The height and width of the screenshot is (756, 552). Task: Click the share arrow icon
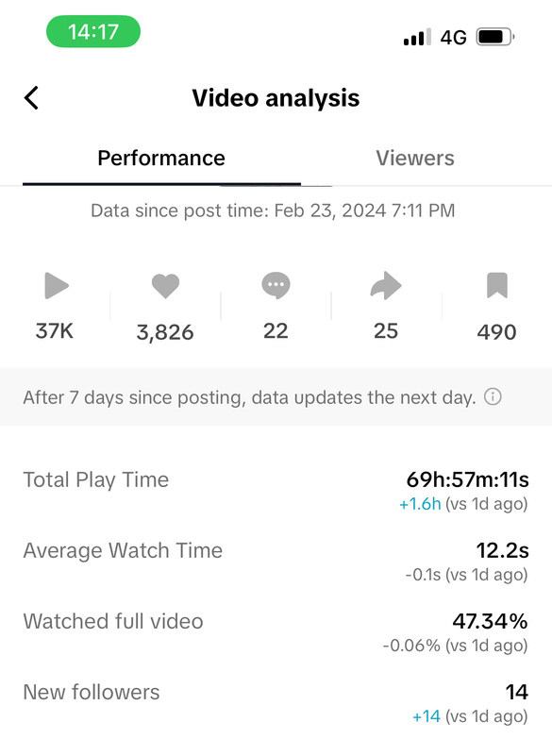386,285
